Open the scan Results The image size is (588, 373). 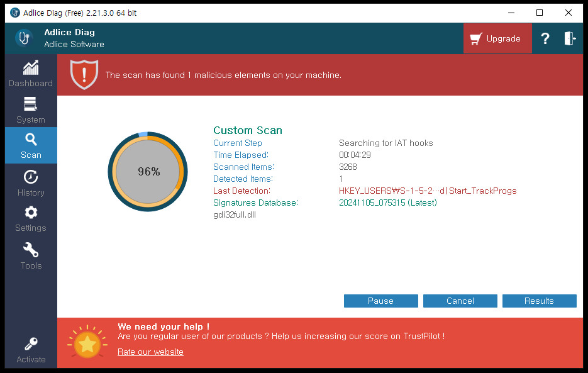539,301
